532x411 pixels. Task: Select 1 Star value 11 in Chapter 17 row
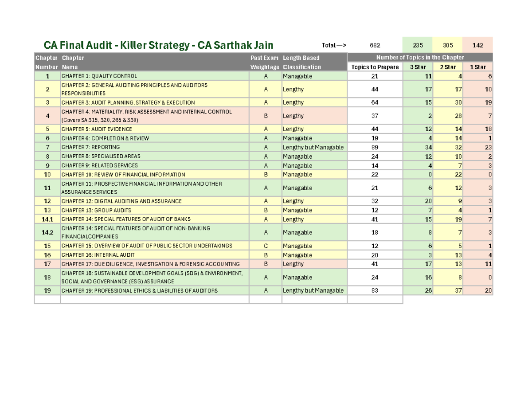click(477, 264)
